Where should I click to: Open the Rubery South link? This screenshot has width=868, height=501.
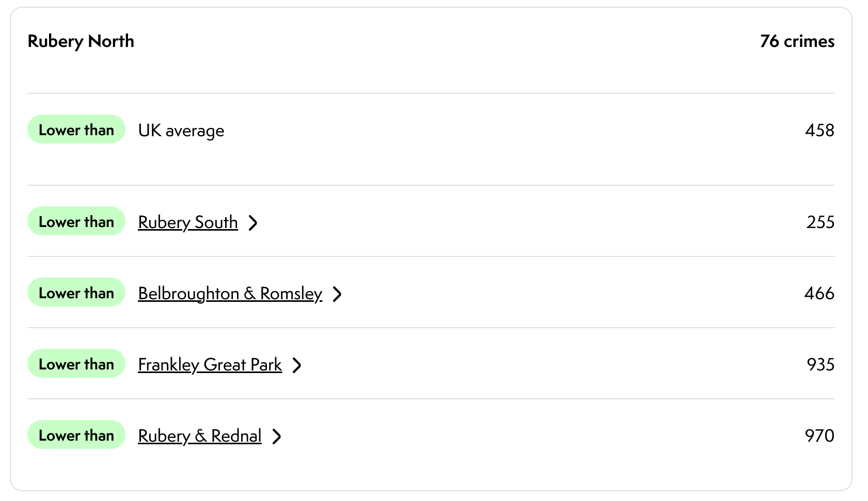point(188,222)
